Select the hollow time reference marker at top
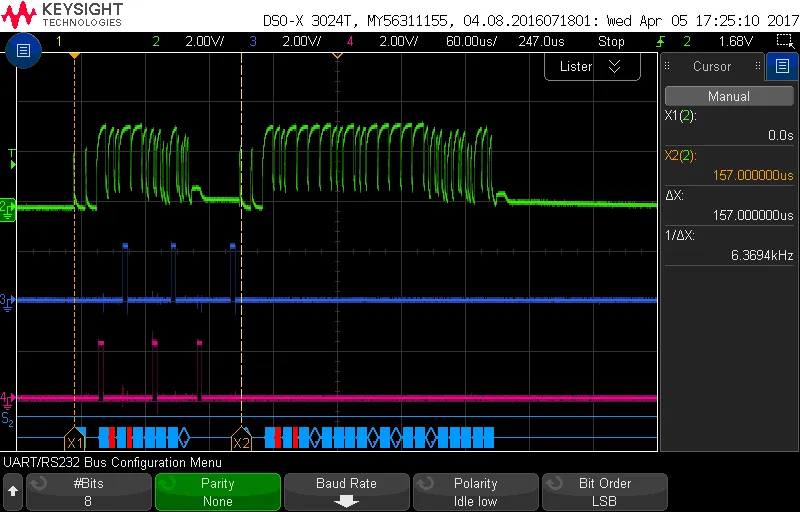The image size is (800, 512). pos(337,55)
